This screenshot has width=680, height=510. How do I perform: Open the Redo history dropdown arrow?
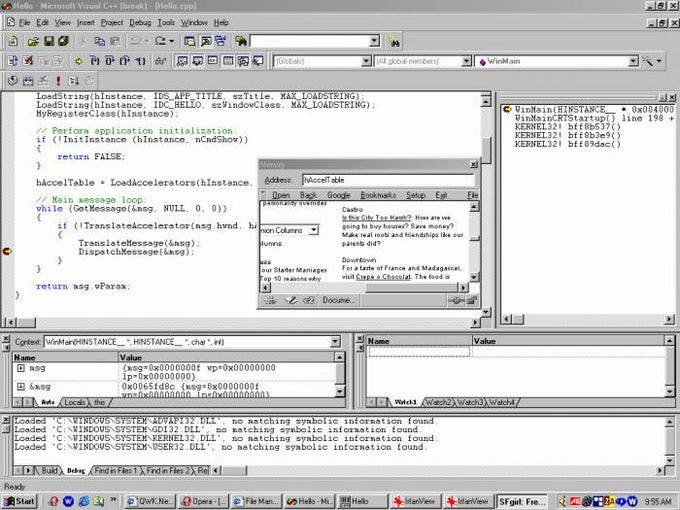[172, 41]
